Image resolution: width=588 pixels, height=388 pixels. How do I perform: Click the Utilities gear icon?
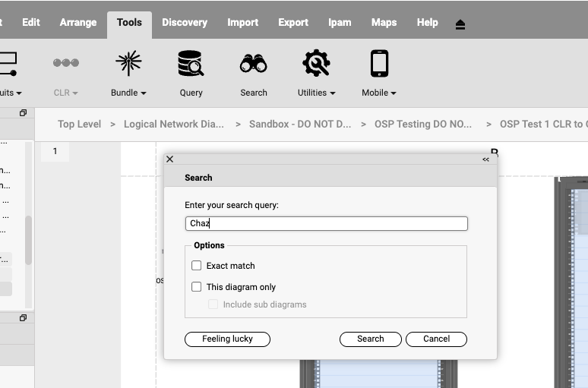[x=316, y=64]
